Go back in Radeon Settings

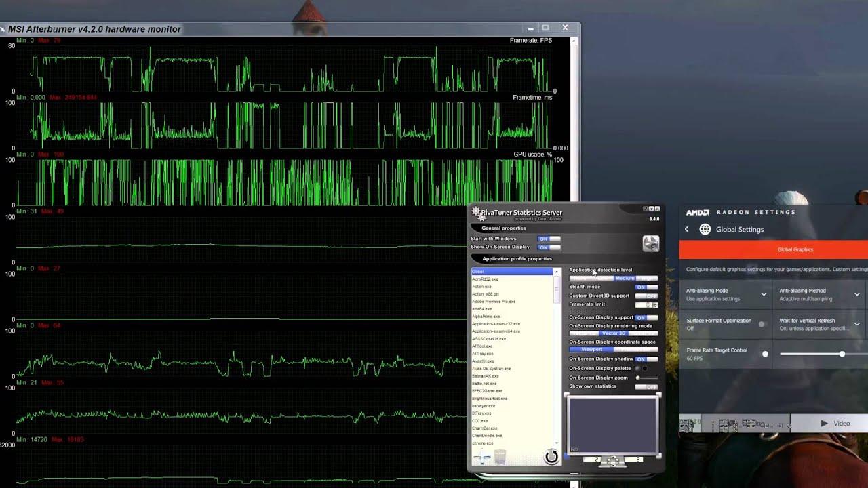click(x=686, y=229)
